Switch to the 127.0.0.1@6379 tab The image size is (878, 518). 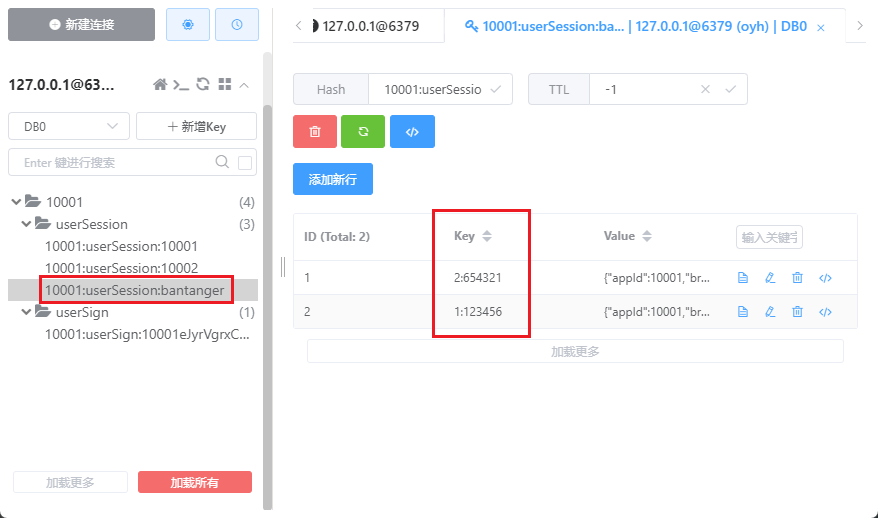tap(368, 26)
